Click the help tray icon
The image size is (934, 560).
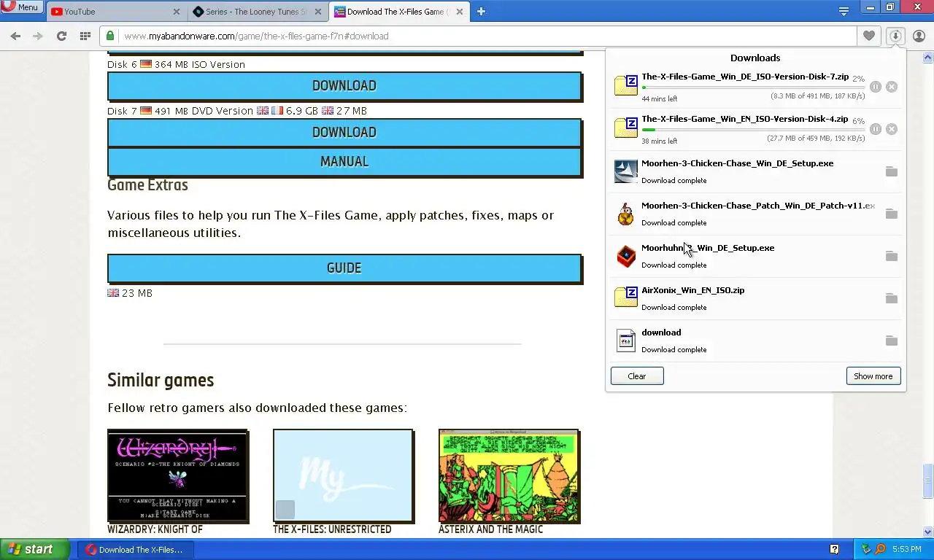pos(834,549)
